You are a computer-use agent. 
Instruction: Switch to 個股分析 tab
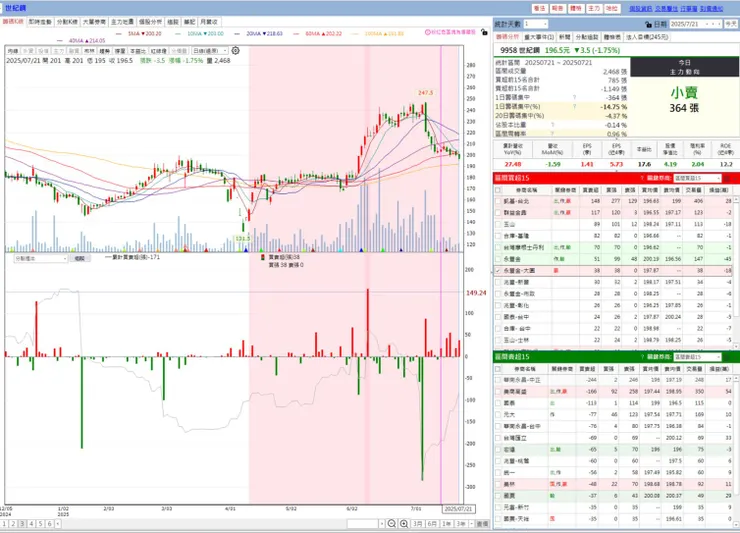click(x=150, y=22)
